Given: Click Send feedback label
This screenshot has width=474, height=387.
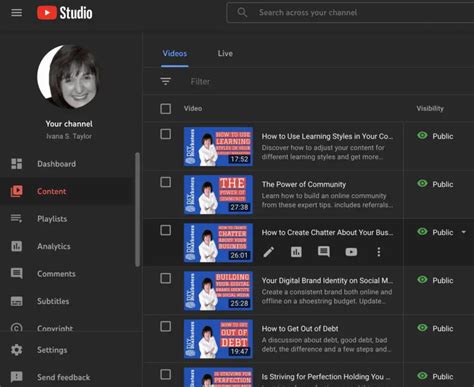Looking at the screenshot, I should pyautogui.click(x=63, y=377).
